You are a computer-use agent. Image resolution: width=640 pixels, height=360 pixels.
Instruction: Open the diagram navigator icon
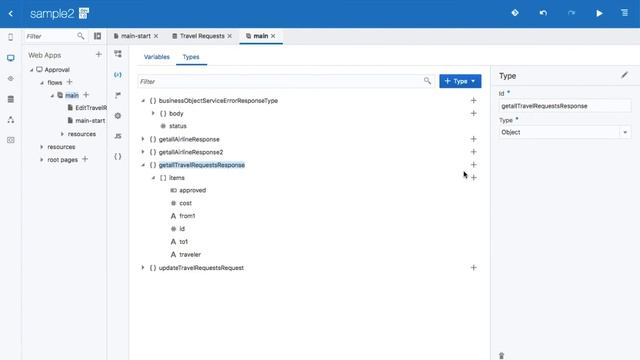point(11,120)
